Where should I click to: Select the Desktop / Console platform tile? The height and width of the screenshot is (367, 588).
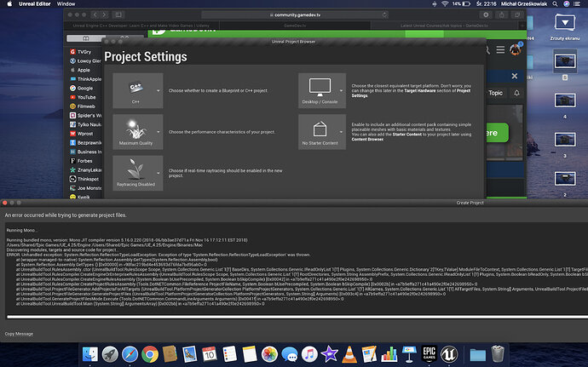(322, 91)
